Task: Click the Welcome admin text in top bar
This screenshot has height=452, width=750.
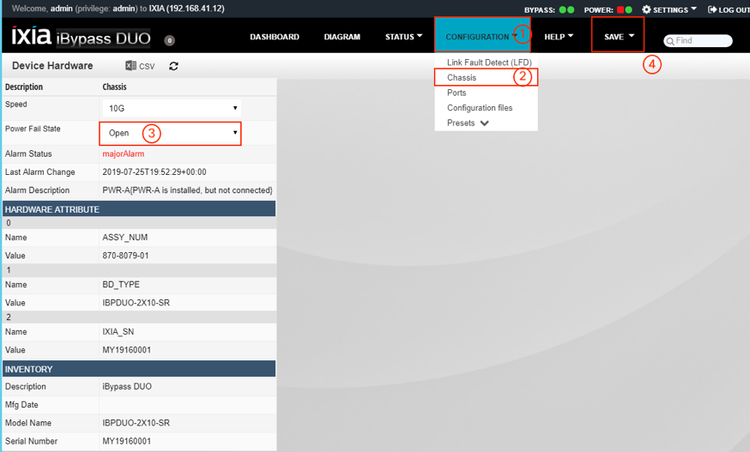Action: (118, 9)
